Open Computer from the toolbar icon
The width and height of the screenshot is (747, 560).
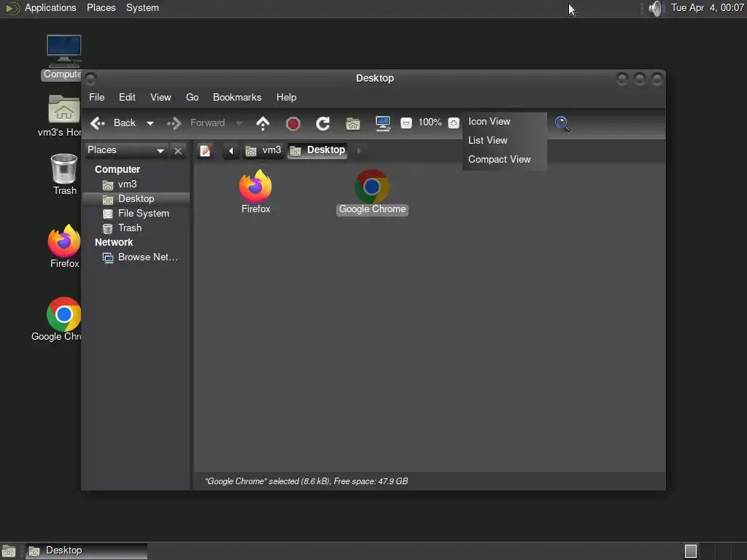tap(383, 123)
